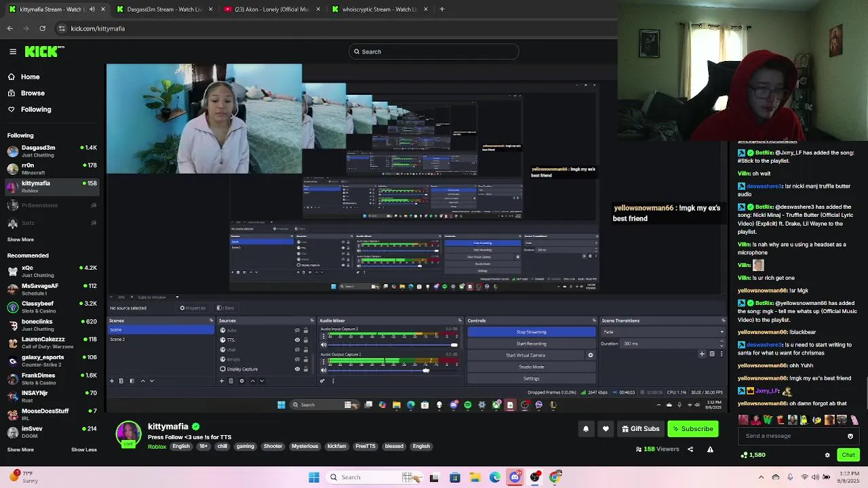Collapse Recommended list with Show Less
Image resolution: width=868 pixels, height=488 pixels.
click(x=84, y=449)
